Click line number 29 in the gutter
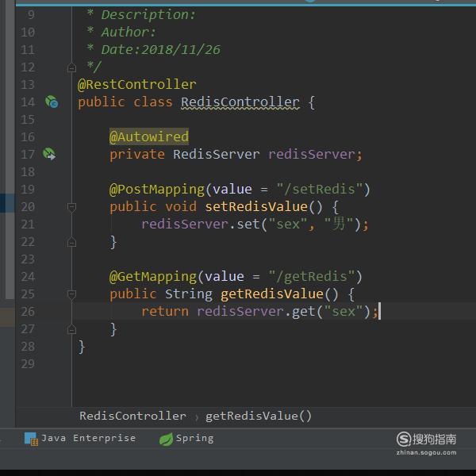The height and width of the screenshot is (476, 476). 28,363
